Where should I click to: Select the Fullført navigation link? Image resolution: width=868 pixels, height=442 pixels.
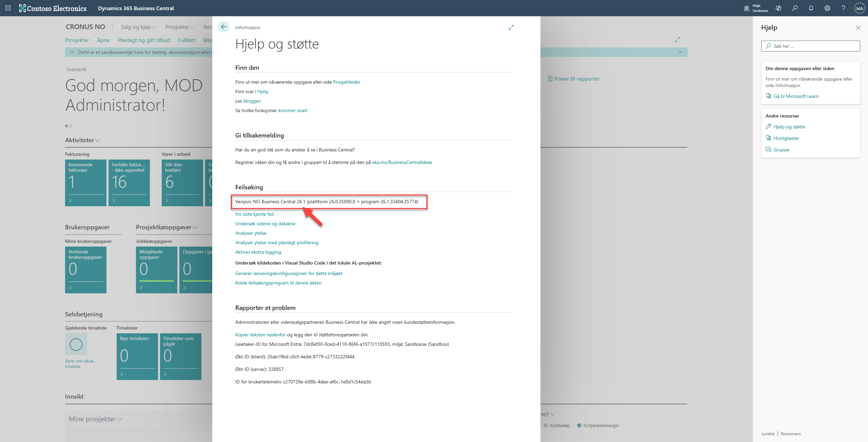(186, 40)
